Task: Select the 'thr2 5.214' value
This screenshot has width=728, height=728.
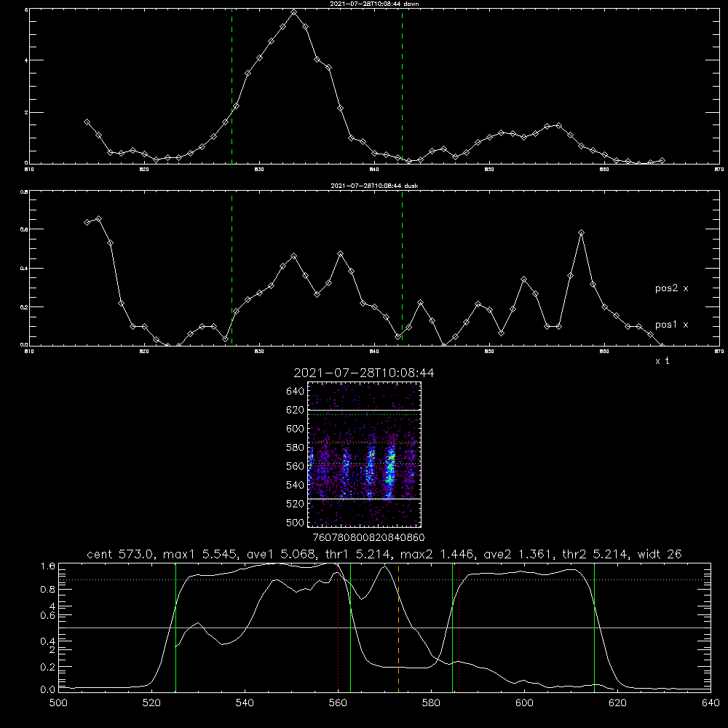Action: point(596,554)
